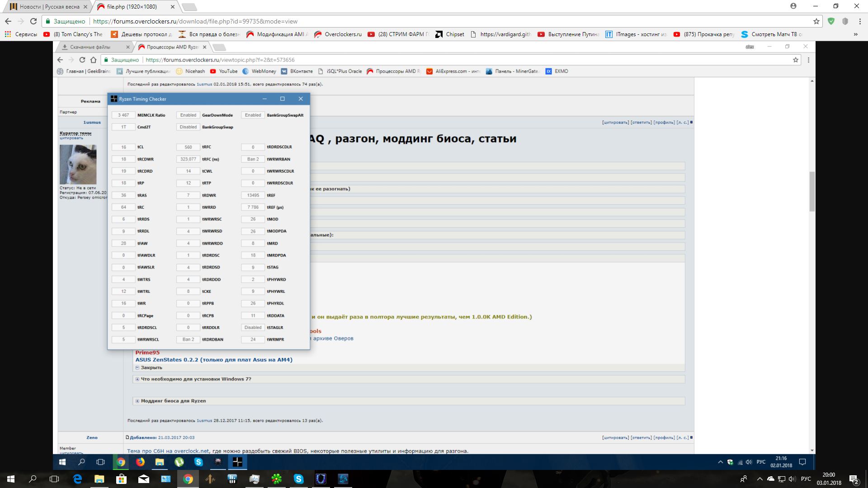
Task: Switch РУС input language indicator
Action: [806, 479]
